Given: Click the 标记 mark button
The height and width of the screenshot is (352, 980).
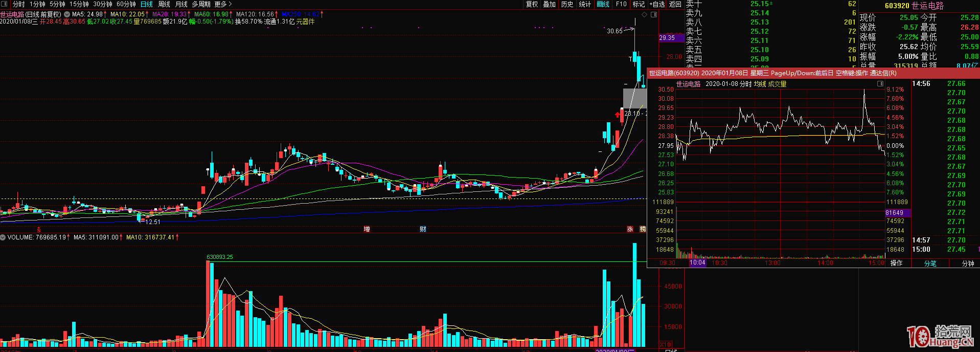Looking at the screenshot, I should click(x=639, y=4).
